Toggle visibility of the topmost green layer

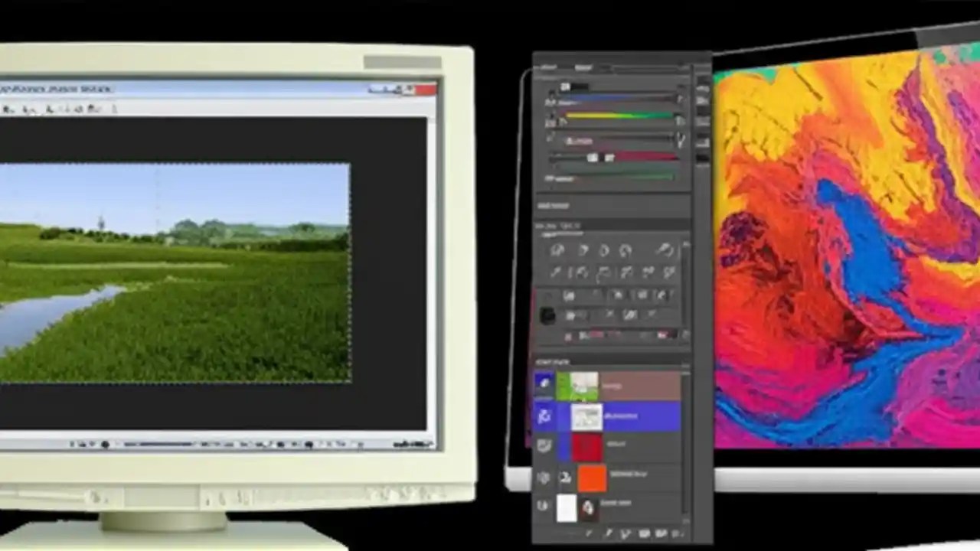coord(544,384)
